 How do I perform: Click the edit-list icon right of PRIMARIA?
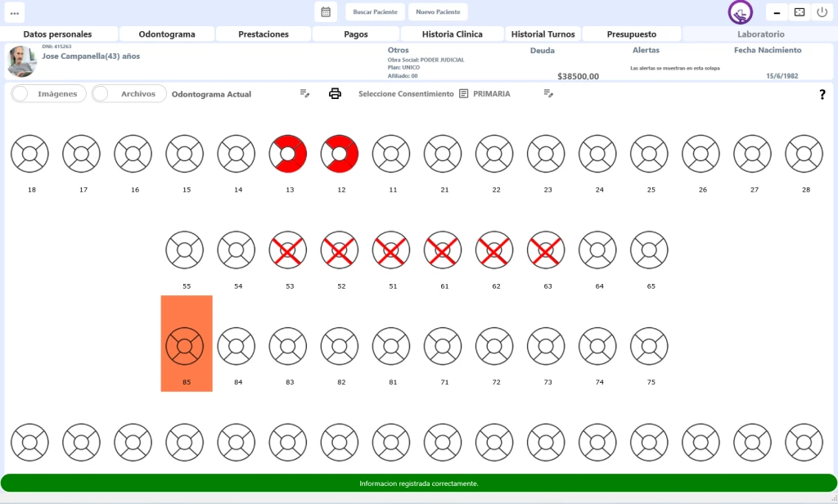coord(548,93)
